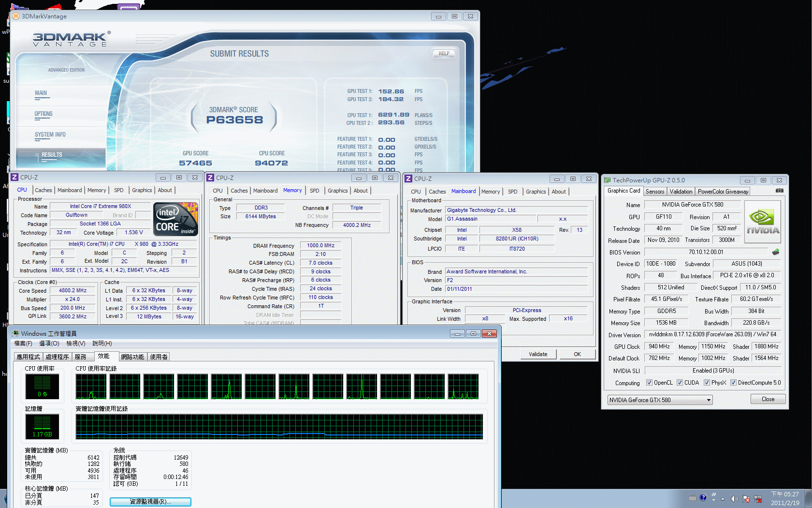Switch to the Sensors tab in GPU-Z

(655, 192)
